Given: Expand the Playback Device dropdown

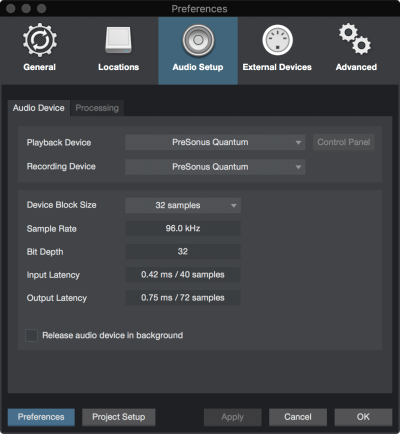Looking at the screenshot, I should coord(215,142).
